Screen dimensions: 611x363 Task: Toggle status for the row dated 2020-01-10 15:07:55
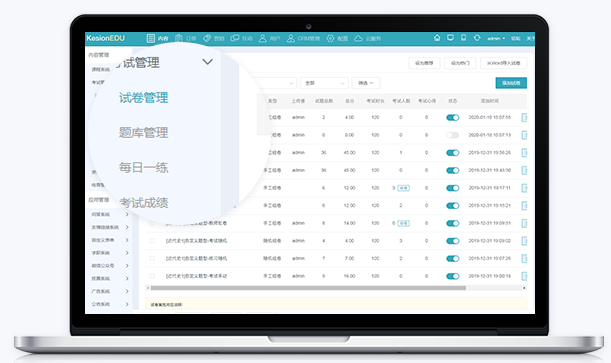tap(452, 117)
